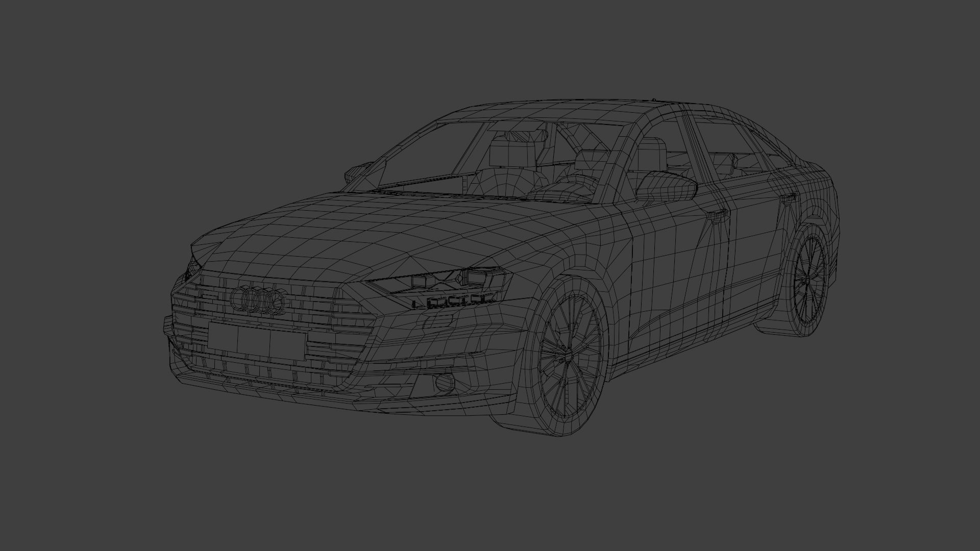Click the rear wheel center hub
980x551 pixels.
tap(808, 280)
